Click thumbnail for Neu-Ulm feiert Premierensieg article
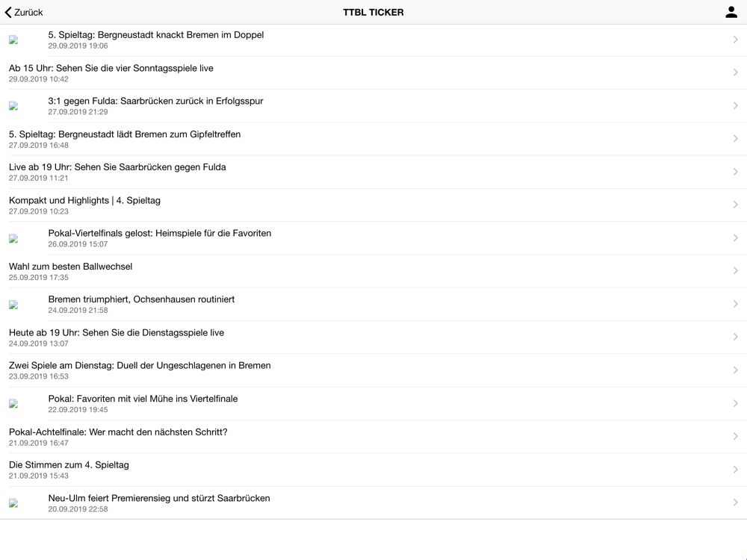The width and height of the screenshot is (747, 560). pyautogui.click(x=13, y=503)
